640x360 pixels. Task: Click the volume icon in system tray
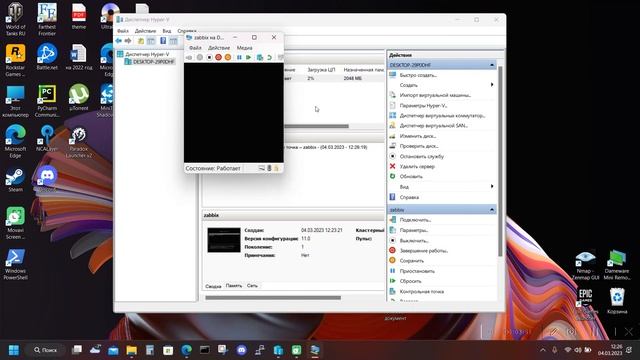point(578,350)
